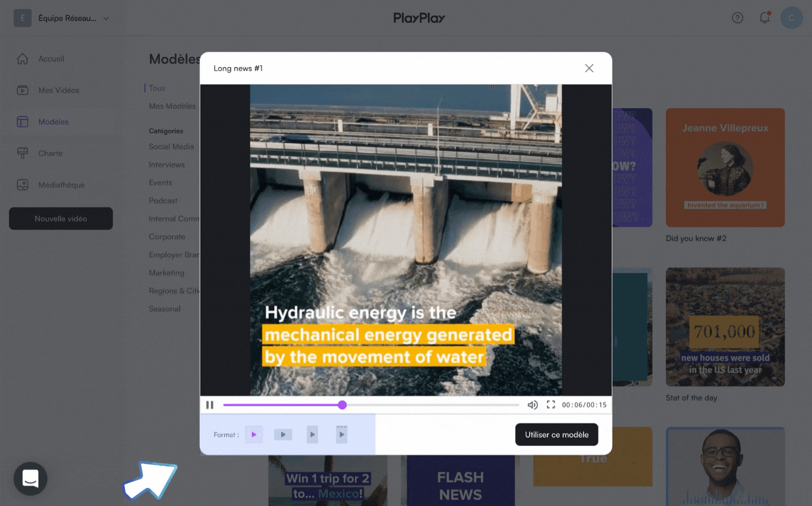Image resolution: width=812 pixels, height=506 pixels.
Task: Click the purple video progress slider handle
Action: [x=342, y=405]
